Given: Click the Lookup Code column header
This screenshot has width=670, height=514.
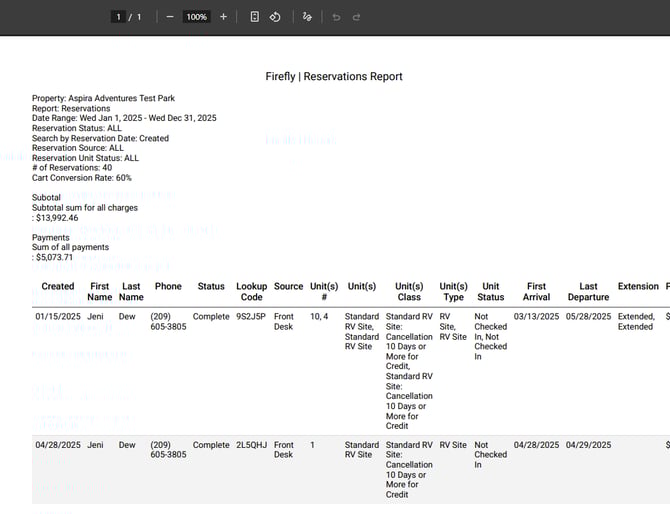Looking at the screenshot, I should point(251,291).
